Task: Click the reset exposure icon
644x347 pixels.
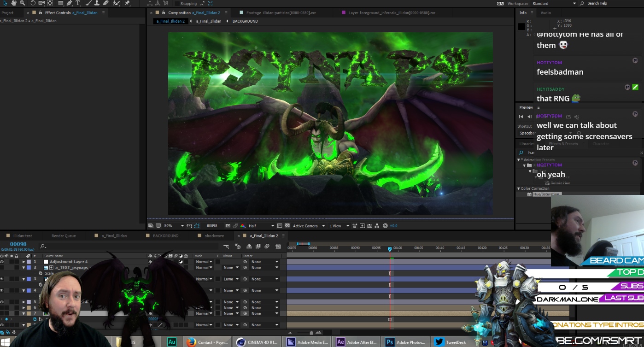Action: click(385, 226)
